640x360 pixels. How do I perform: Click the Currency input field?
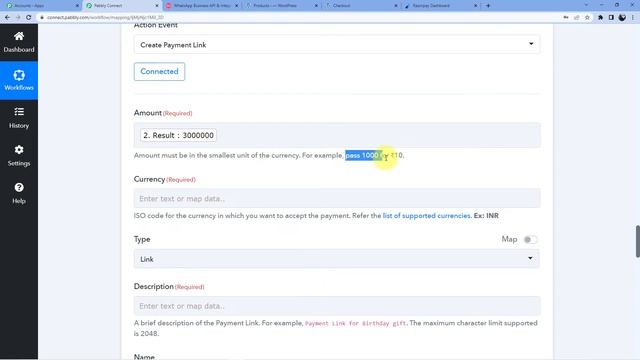click(337, 198)
